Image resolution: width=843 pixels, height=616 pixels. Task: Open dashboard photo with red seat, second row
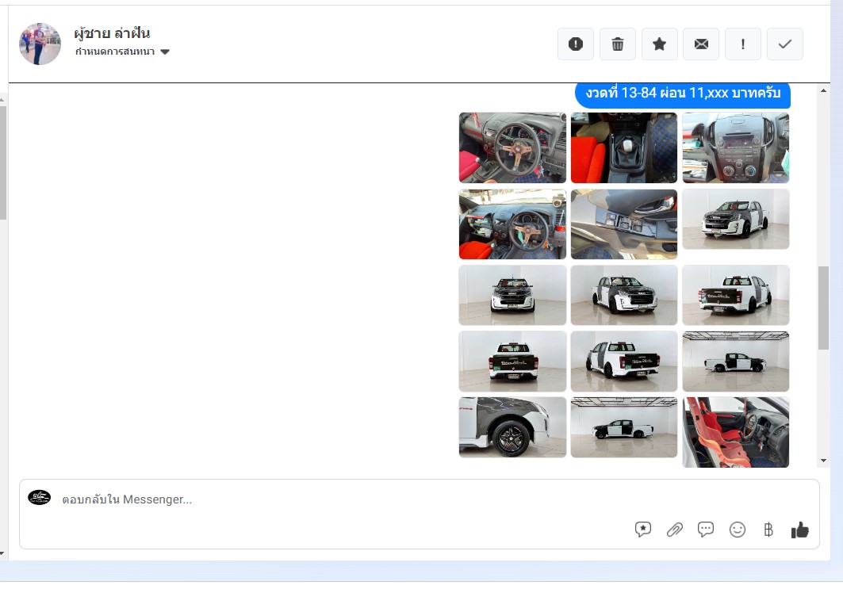click(x=512, y=224)
